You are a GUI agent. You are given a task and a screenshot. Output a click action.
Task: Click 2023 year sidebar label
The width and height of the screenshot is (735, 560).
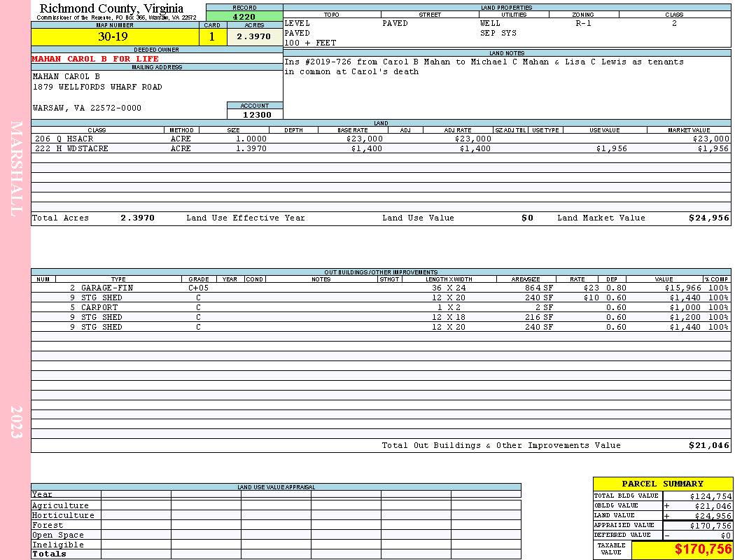tap(16, 422)
